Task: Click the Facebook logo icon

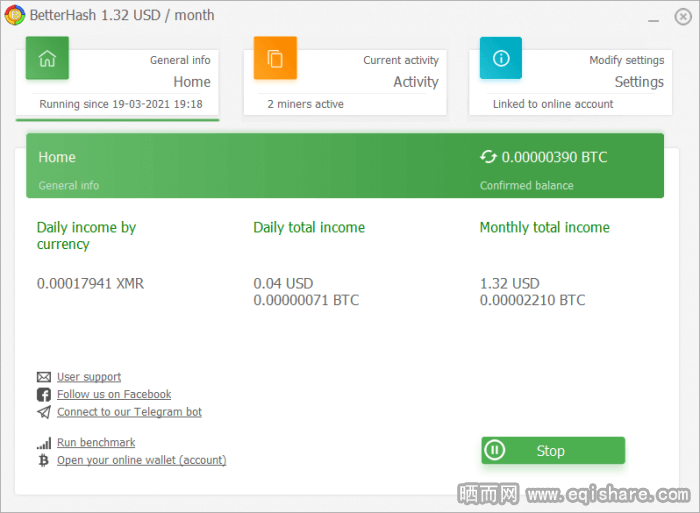Action: [x=44, y=395]
